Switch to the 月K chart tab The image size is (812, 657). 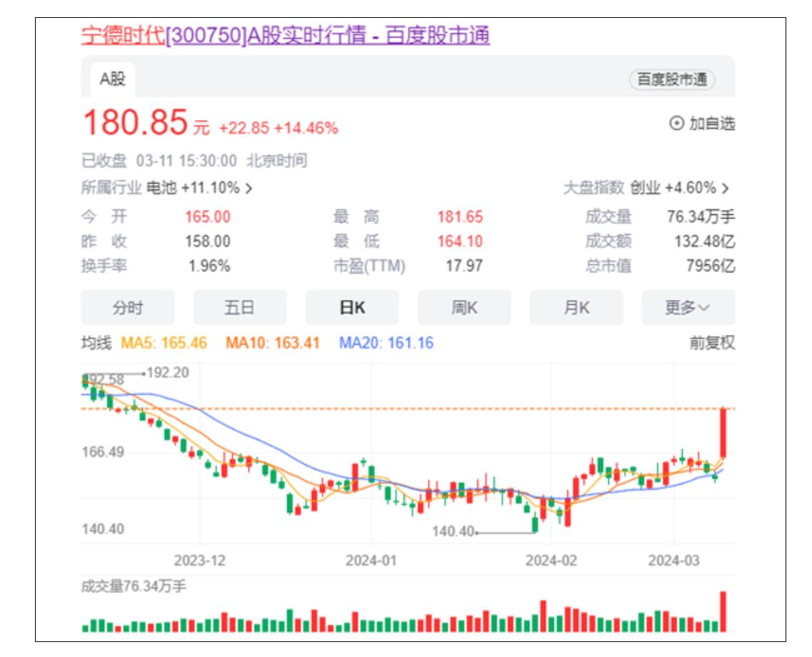(576, 308)
